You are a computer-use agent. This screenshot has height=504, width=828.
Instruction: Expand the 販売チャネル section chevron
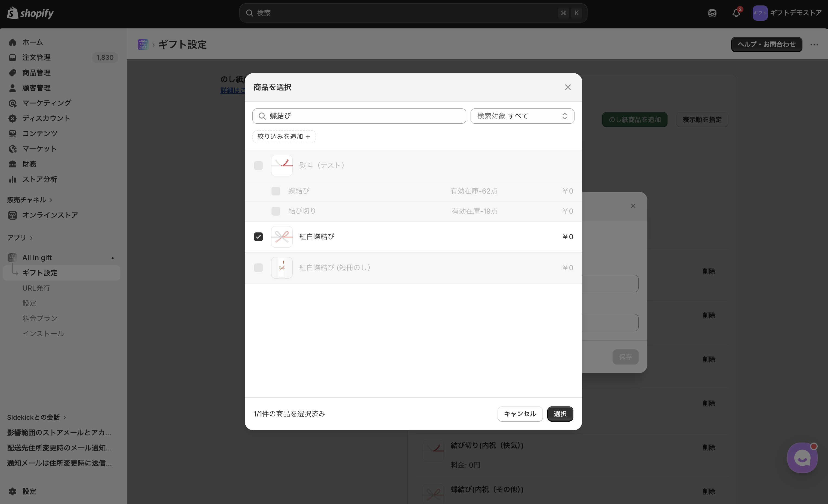(51, 200)
